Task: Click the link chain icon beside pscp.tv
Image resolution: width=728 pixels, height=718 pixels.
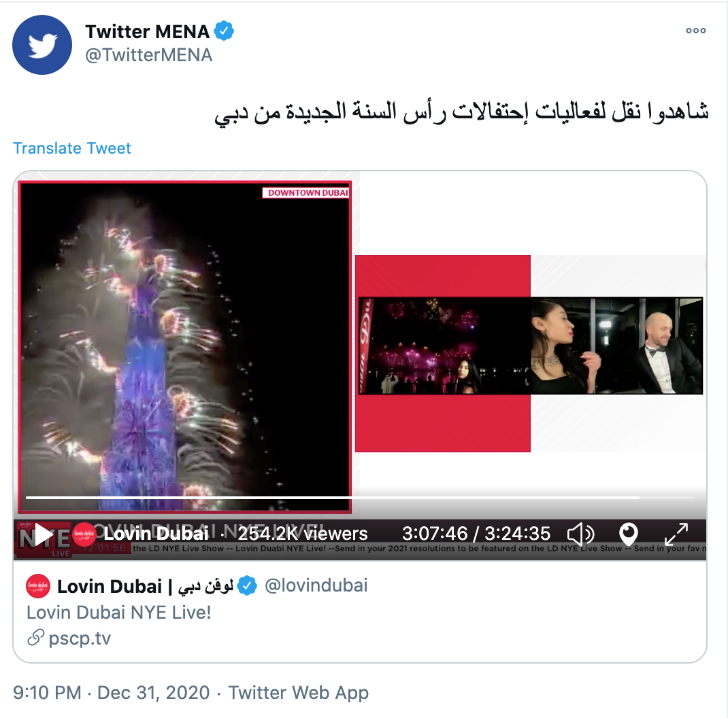Action: tap(36, 638)
